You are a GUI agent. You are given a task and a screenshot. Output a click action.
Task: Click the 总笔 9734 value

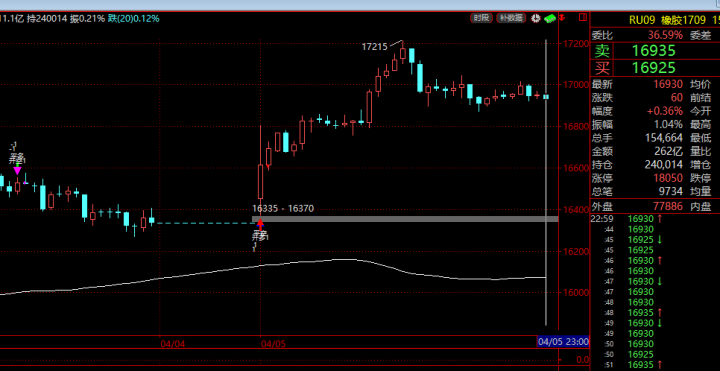[x=672, y=191]
